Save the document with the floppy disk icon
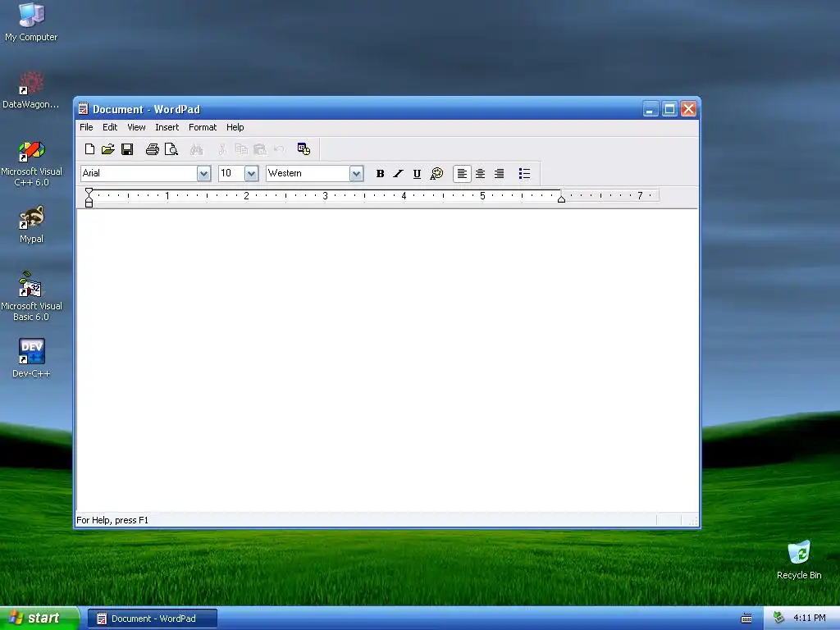The width and height of the screenshot is (840, 630). [x=127, y=149]
